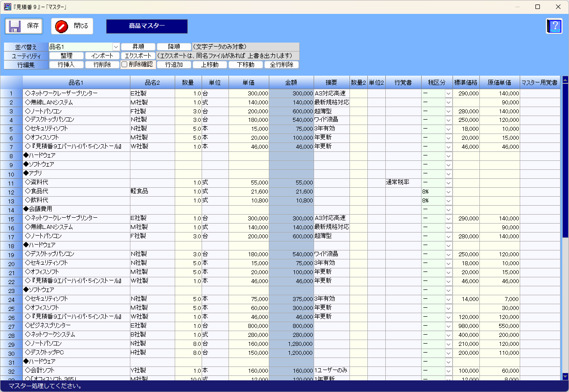Click the マスター用覚書 column header

coord(540,82)
